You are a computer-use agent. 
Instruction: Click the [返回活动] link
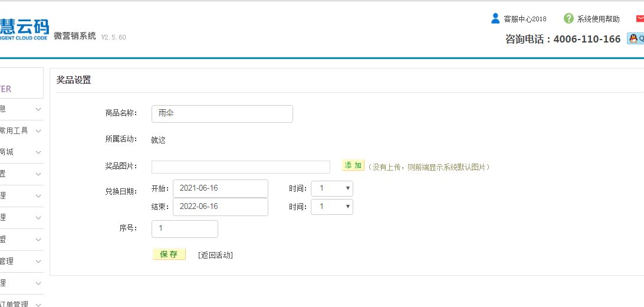tap(215, 255)
